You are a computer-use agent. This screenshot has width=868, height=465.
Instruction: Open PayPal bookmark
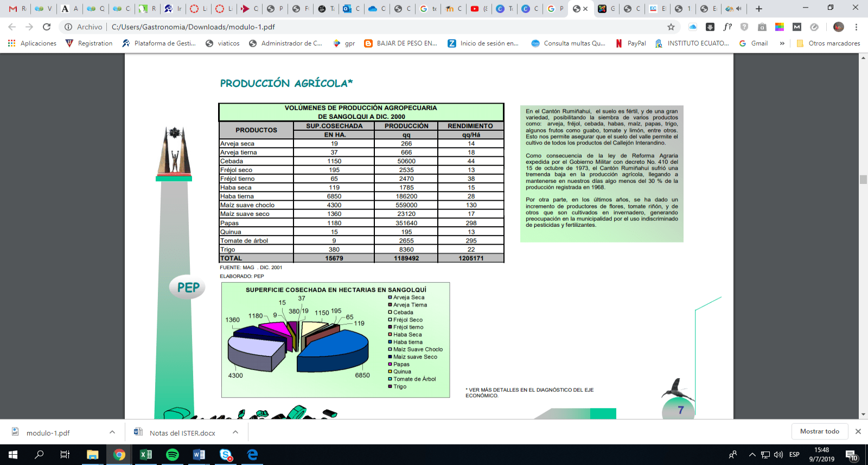(x=631, y=43)
